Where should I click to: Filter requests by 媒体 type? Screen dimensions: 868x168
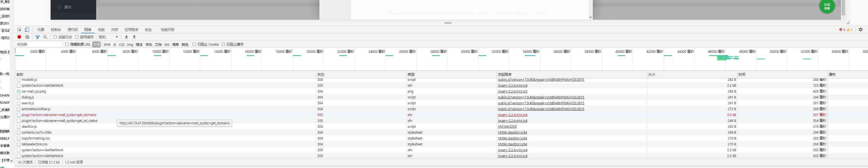pos(139,45)
